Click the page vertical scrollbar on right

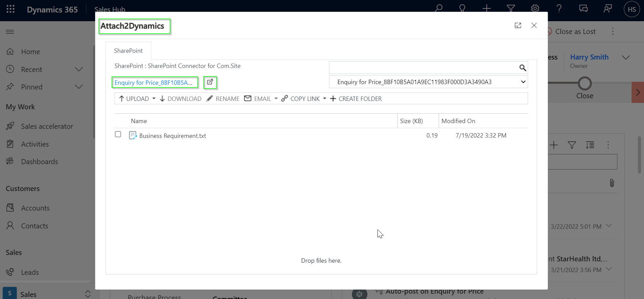(640, 155)
